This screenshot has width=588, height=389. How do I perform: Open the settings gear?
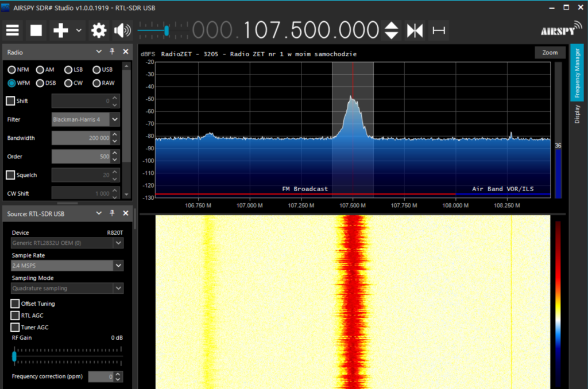tap(98, 30)
